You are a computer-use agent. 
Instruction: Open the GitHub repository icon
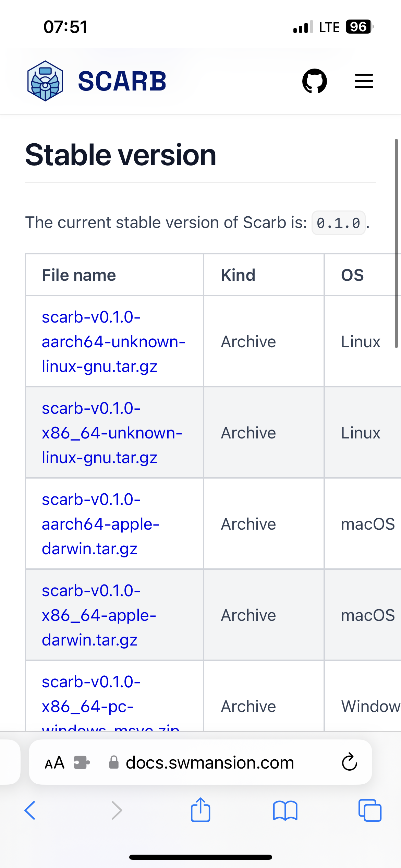[314, 81]
